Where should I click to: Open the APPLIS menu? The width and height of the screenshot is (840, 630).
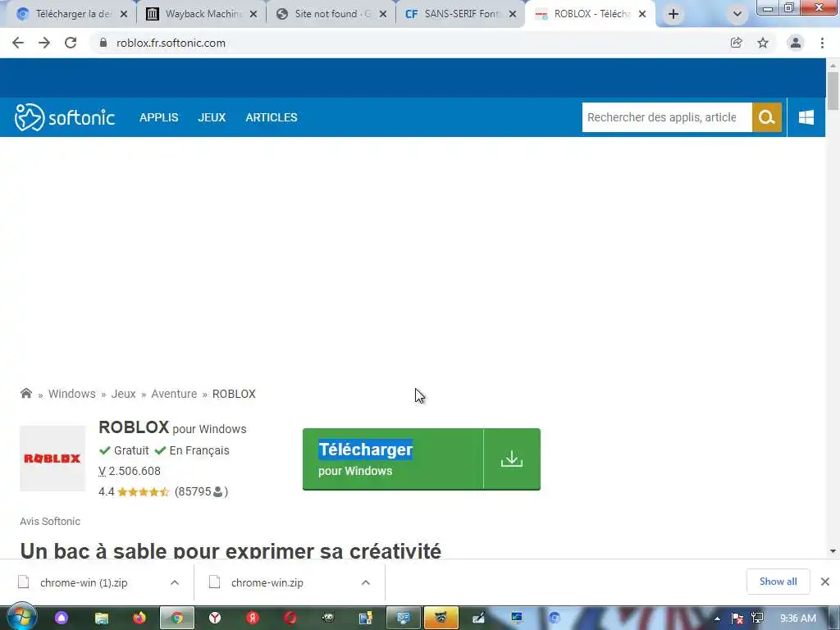point(158,117)
